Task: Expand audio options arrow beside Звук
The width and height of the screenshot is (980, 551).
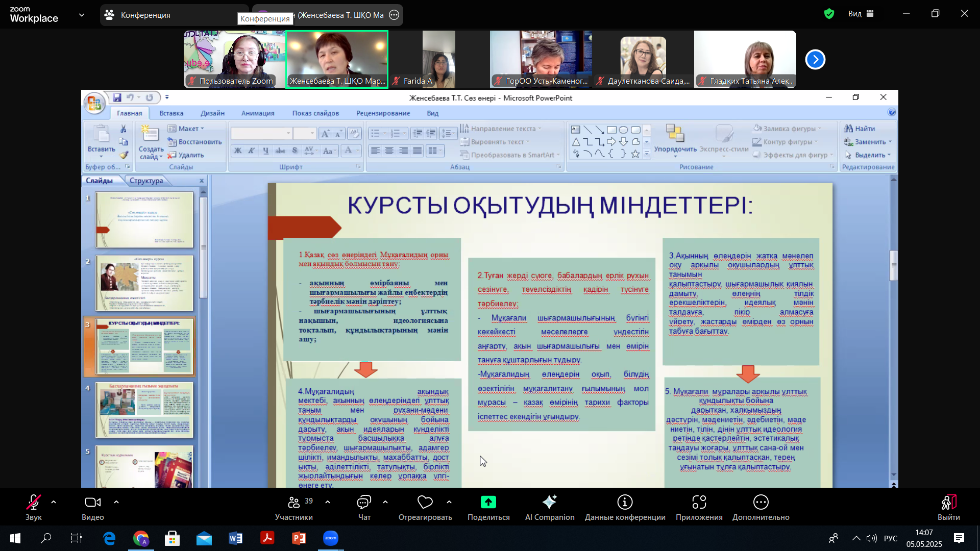Action: [54, 502]
